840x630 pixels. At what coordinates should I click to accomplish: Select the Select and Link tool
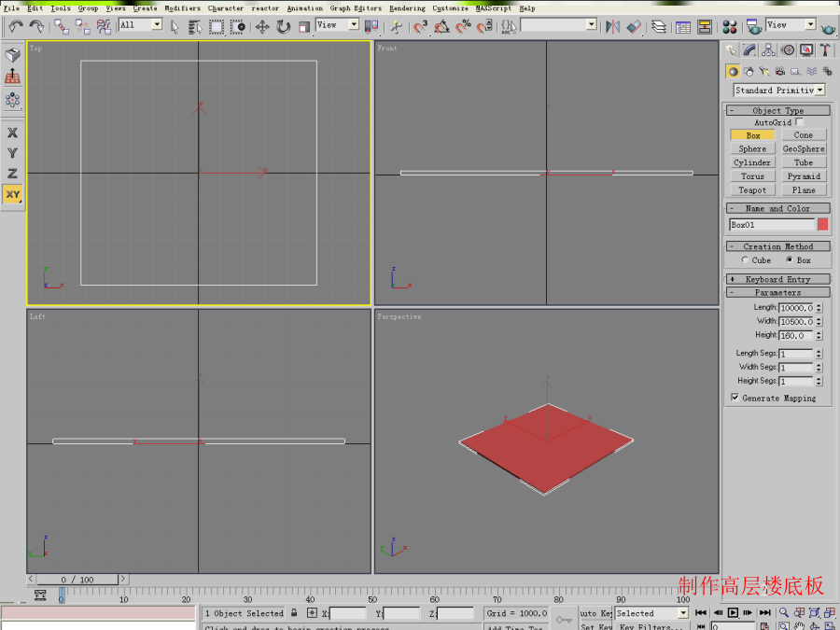[x=62, y=26]
